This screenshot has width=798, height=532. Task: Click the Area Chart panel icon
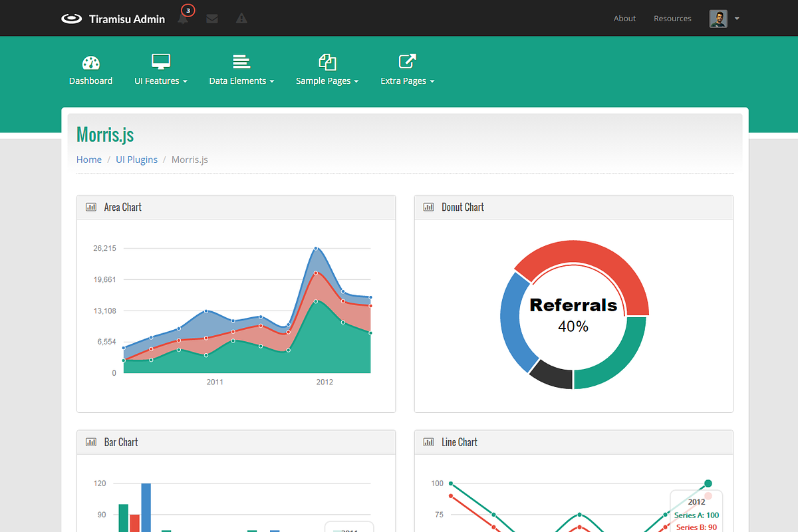pos(91,207)
